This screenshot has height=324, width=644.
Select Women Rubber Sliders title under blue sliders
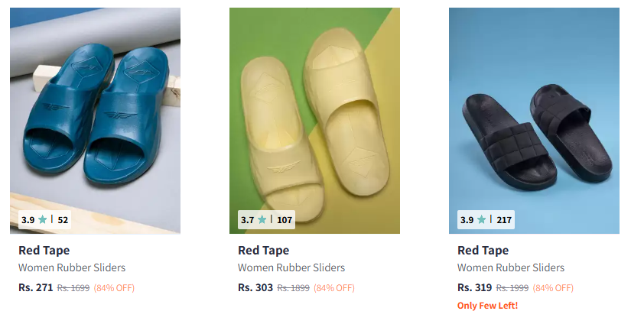pos(72,267)
